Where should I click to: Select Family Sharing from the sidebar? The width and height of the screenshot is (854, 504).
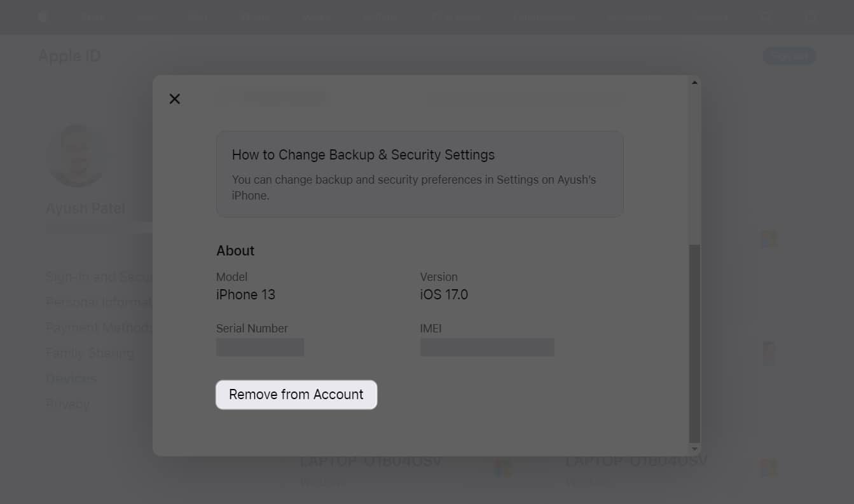click(90, 353)
